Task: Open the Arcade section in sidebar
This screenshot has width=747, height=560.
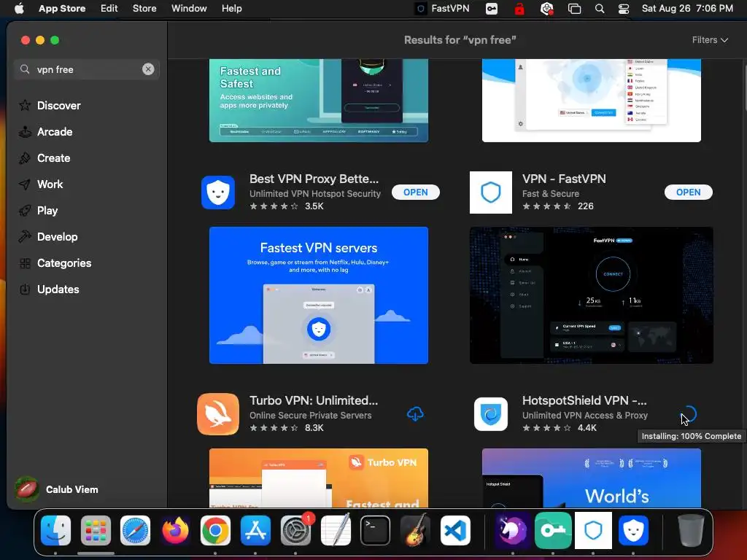Action: pos(46,131)
